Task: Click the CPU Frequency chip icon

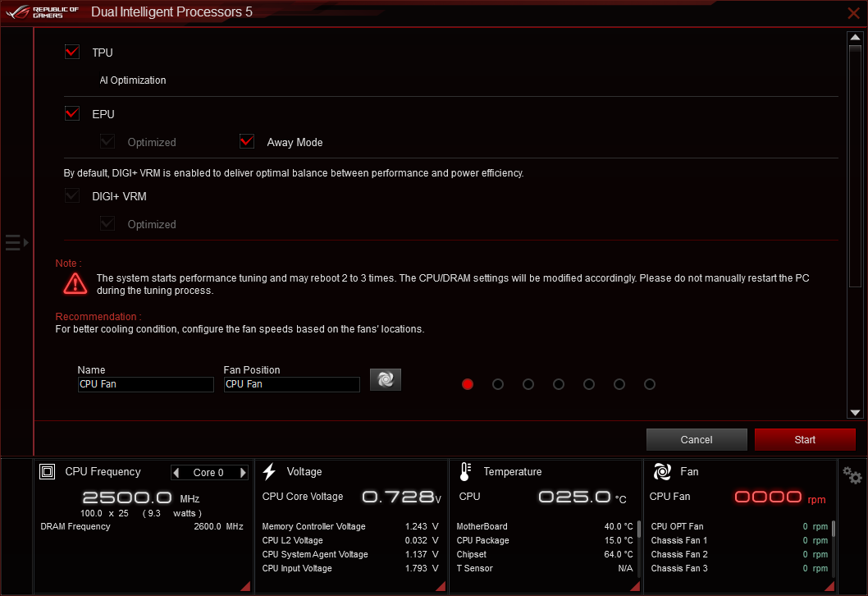Action: pos(47,471)
